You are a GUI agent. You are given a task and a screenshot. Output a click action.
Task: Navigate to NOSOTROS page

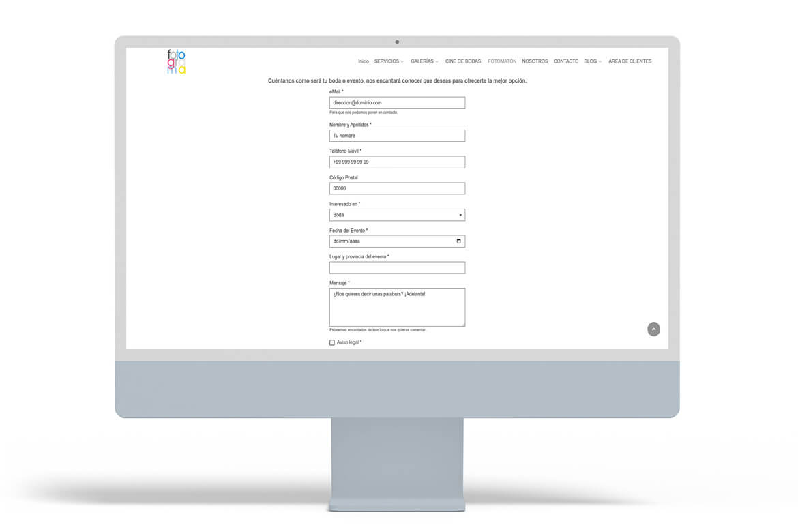point(535,61)
